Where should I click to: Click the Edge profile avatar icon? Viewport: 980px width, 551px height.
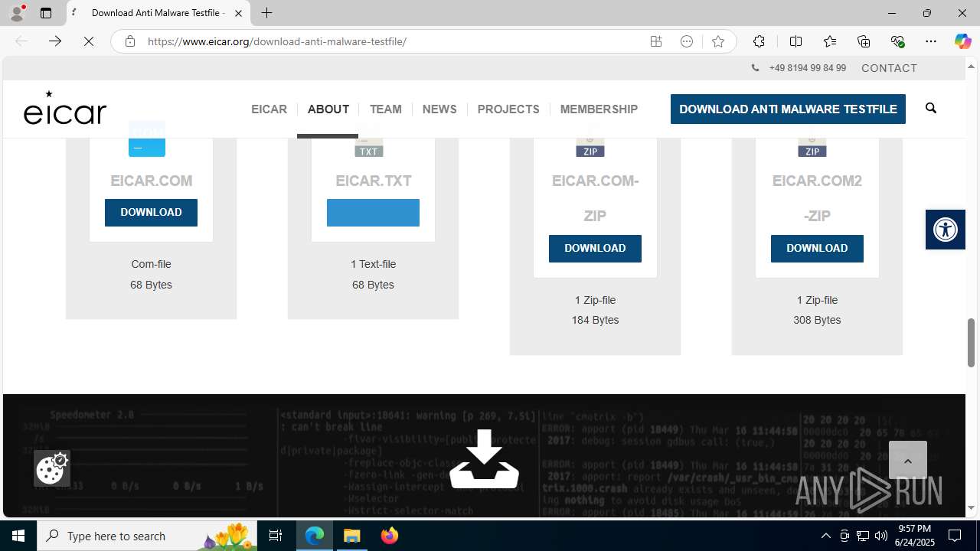coord(17,13)
